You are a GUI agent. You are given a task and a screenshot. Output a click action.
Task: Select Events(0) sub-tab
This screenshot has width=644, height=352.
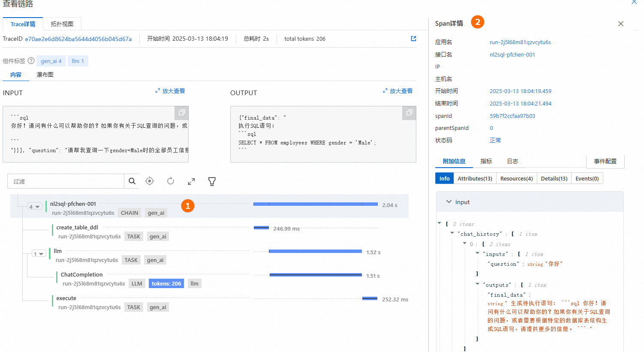tap(587, 178)
